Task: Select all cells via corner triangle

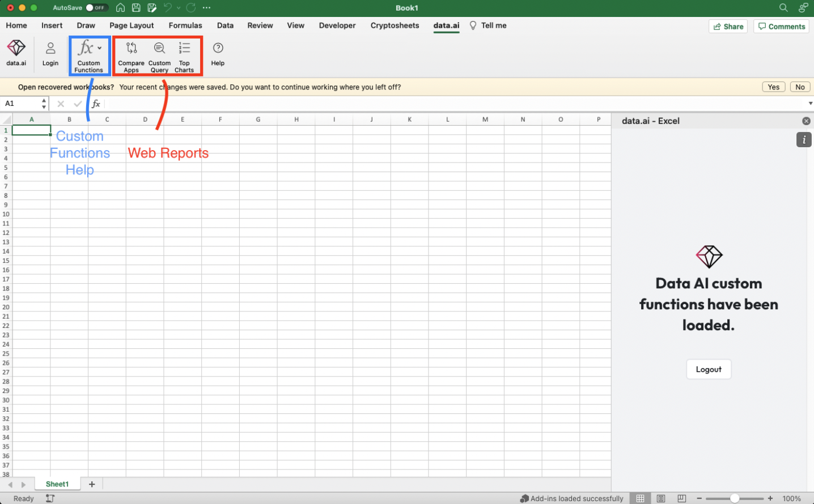Action: coord(6,119)
